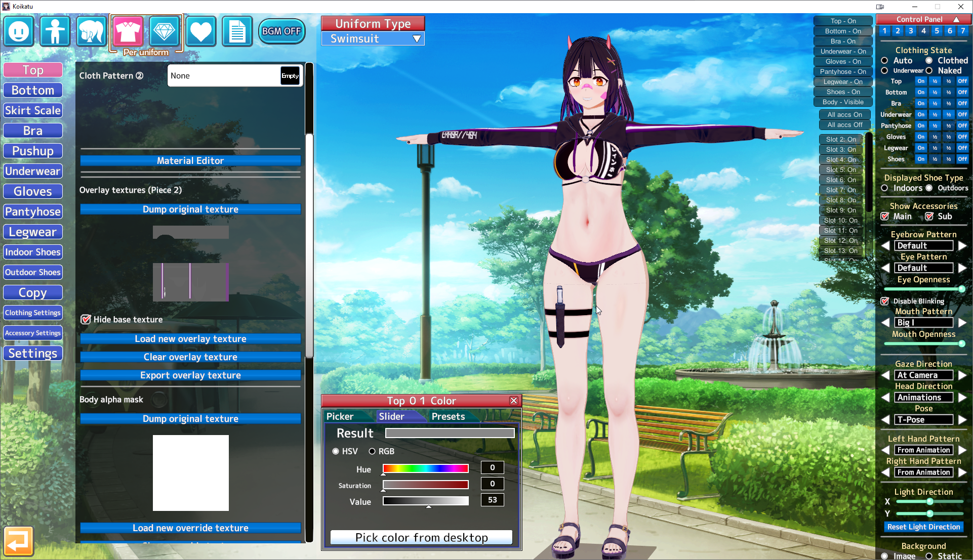973x560 pixels.
Task: Toggle Disable Blinking checkbox
Action: [885, 301]
